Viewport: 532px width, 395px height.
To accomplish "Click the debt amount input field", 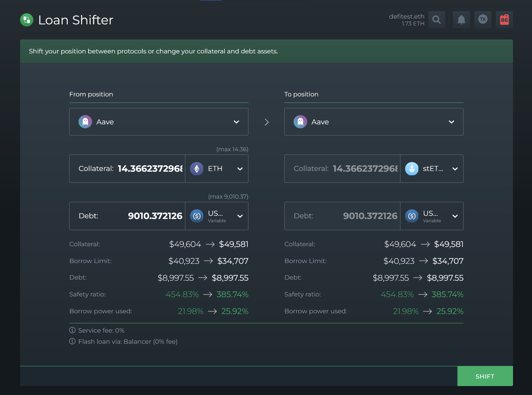I will click(151, 216).
